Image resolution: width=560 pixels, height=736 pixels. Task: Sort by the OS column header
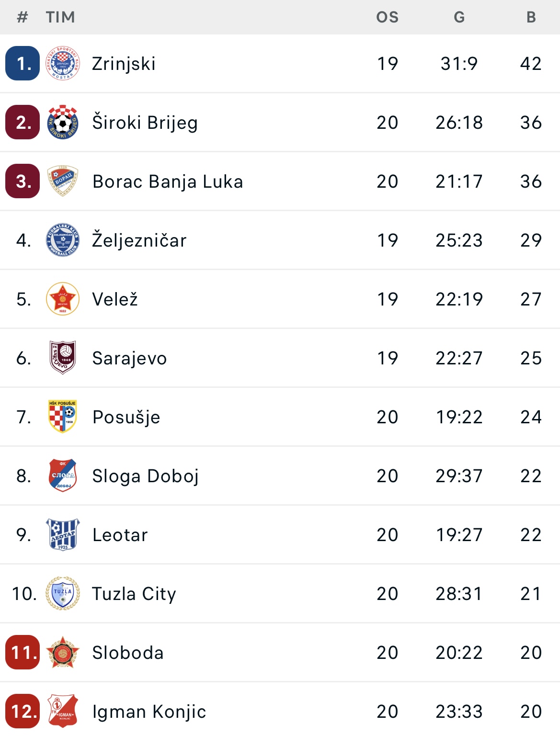click(x=388, y=17)
